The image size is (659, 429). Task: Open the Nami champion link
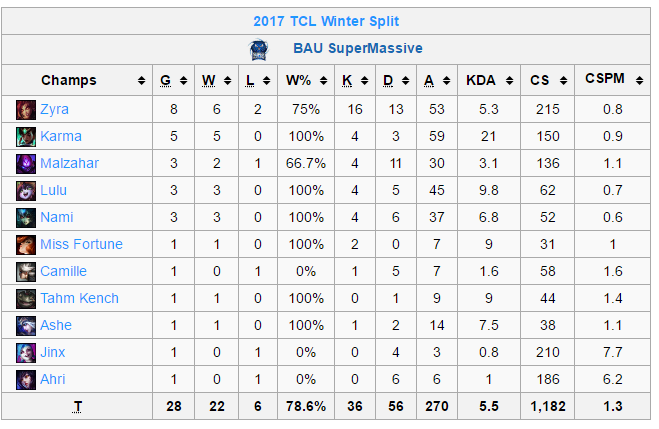click(x=57, y=217)
